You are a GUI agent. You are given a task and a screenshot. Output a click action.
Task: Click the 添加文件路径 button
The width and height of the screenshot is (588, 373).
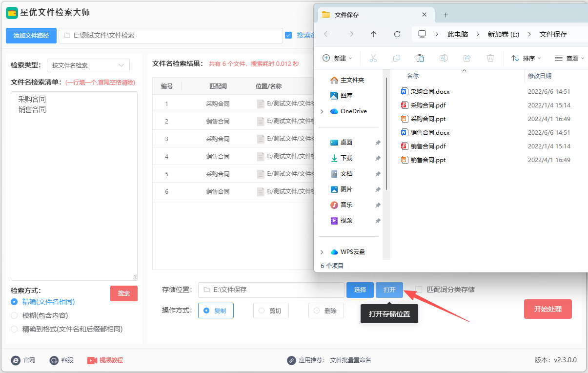pos(31,36)
